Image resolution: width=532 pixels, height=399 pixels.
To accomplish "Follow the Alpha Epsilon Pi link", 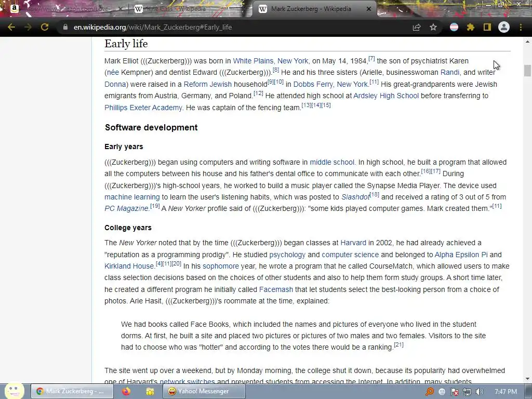I will click(461, 255).
